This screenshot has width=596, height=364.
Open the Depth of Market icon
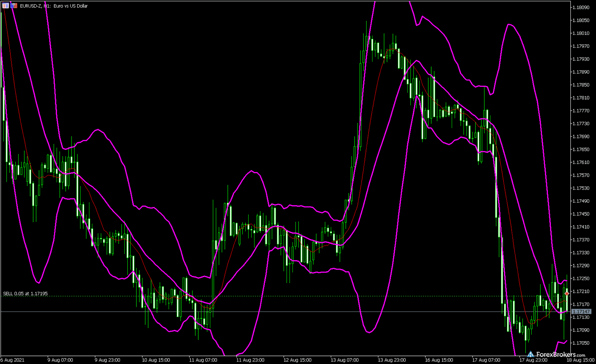[14, 6]
